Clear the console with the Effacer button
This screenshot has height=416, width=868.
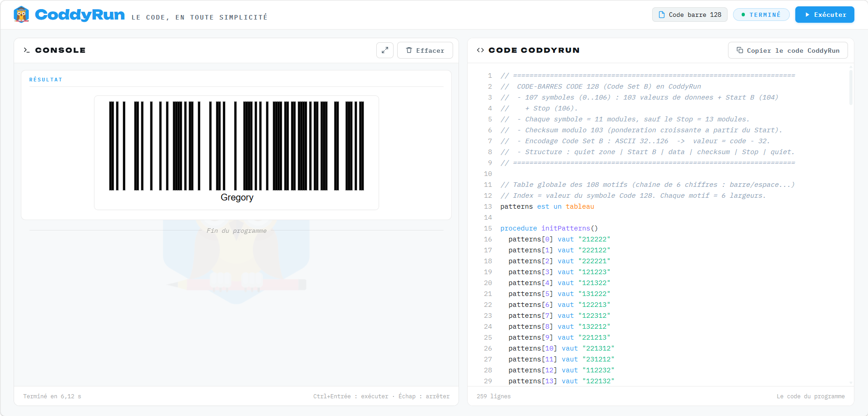point(425,50)
